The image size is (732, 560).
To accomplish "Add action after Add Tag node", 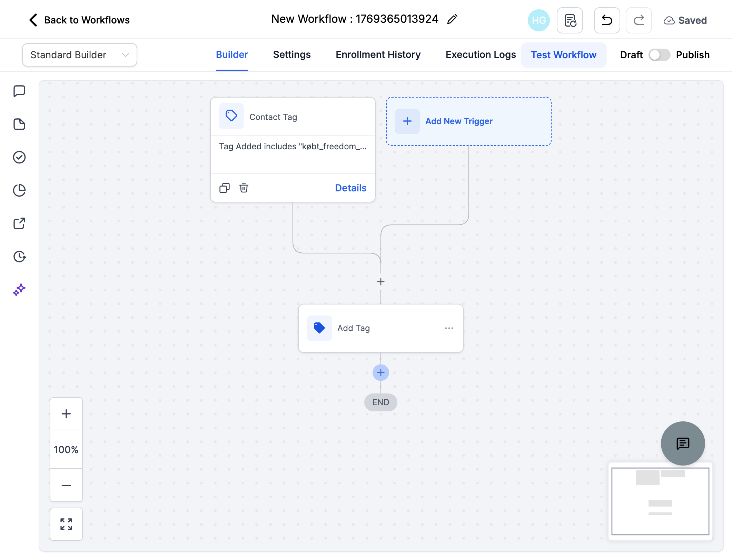I will pos(381,373).
